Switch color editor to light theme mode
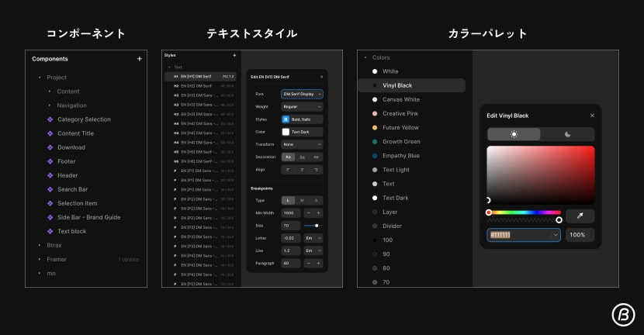Screen dimensions: 644x335 (x=514, y=134)
